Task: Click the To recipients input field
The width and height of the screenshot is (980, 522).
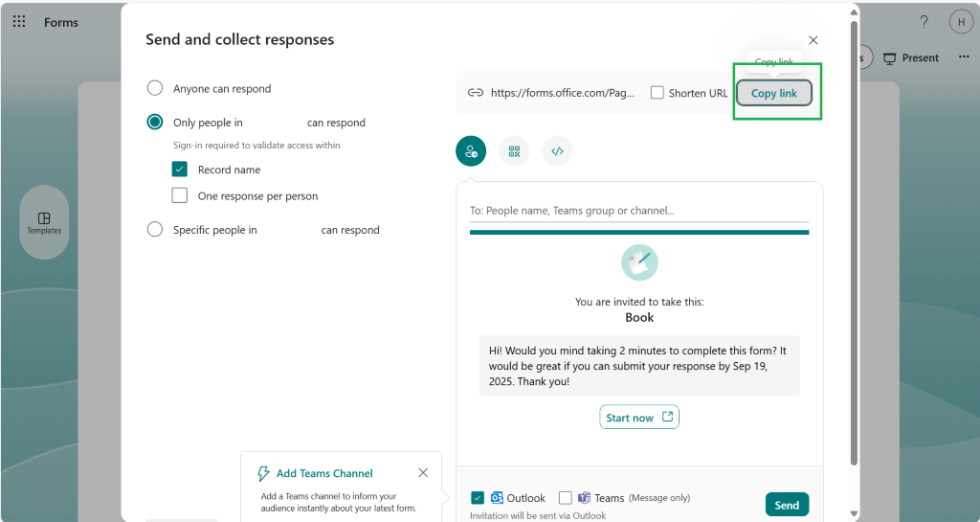Action: point(639,211)
